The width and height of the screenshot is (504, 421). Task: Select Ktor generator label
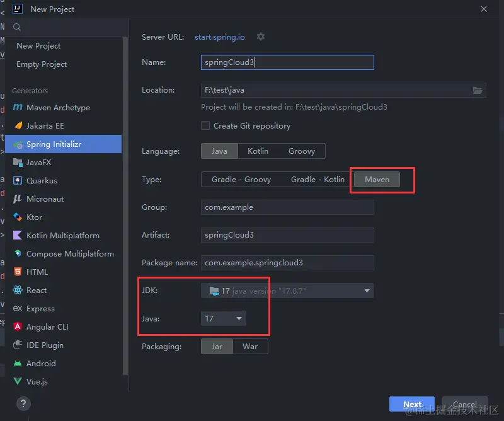click(x=34, y=217)
